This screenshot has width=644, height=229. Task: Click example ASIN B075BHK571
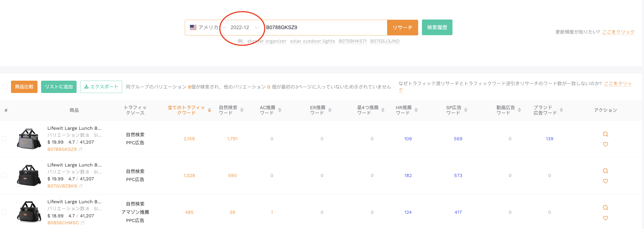click(x=353, y=41)
